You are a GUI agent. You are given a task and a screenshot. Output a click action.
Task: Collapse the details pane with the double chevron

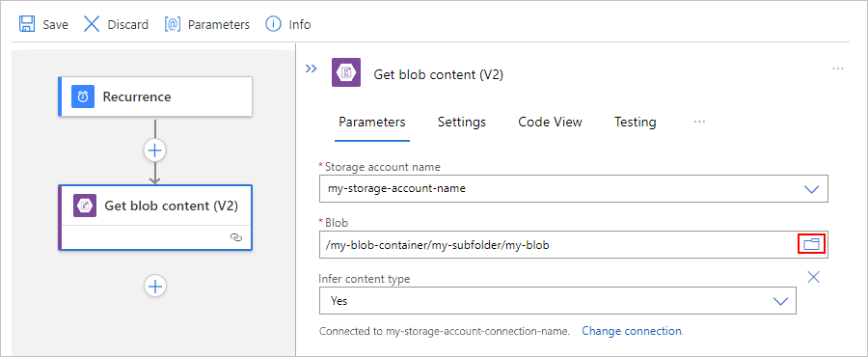[x=312, y=69]
